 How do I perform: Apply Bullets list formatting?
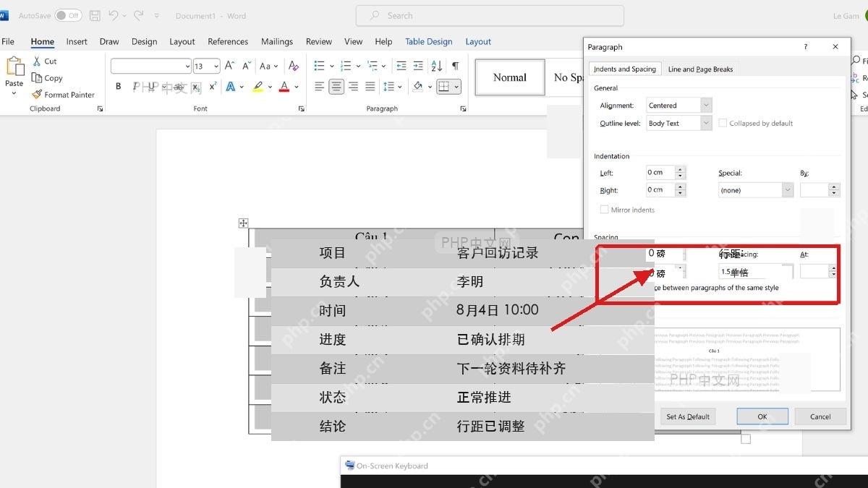[x=319, y=66]
